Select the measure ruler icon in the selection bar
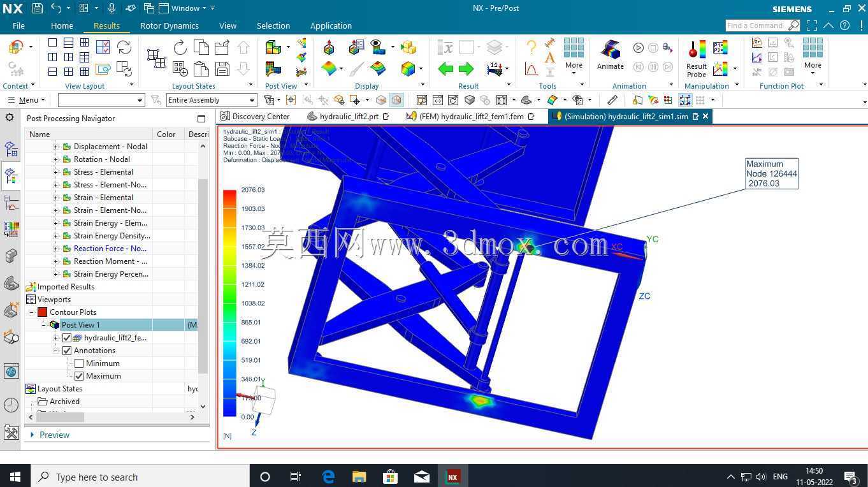Screen dimensions: 868x487 tap(612, 100)
